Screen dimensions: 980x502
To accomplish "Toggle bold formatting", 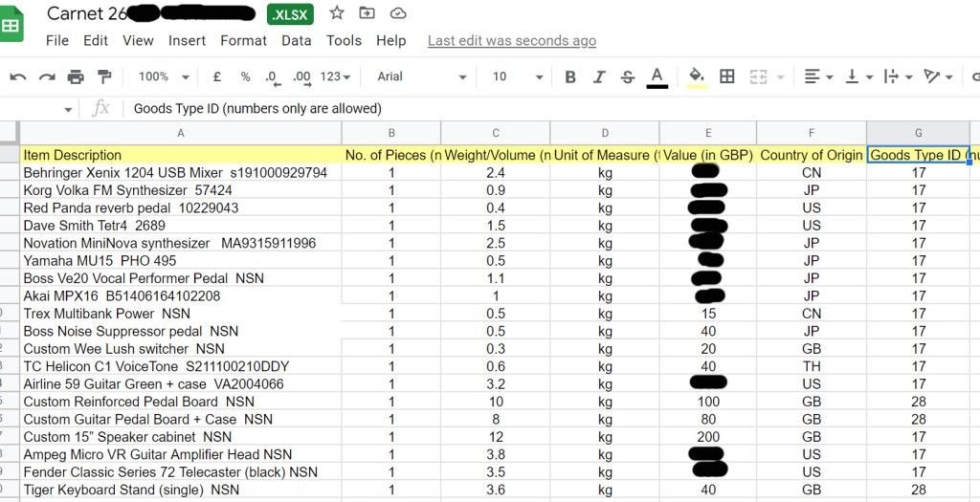I will tap(570, 76).
